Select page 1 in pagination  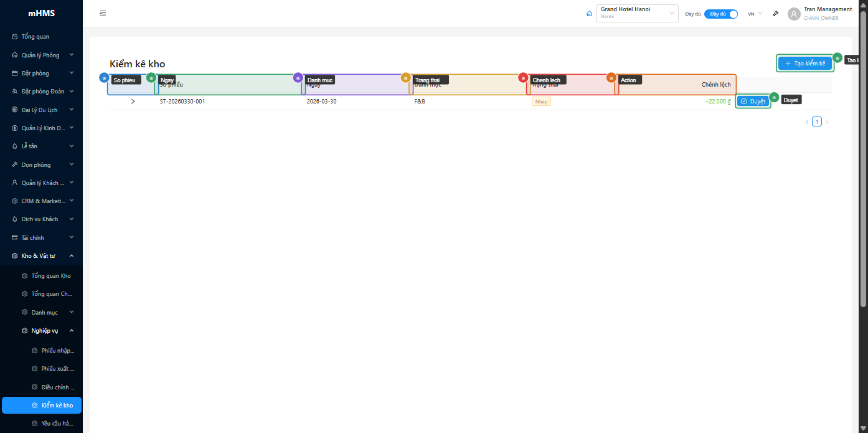pyautogui.click(x=817, y=122)
